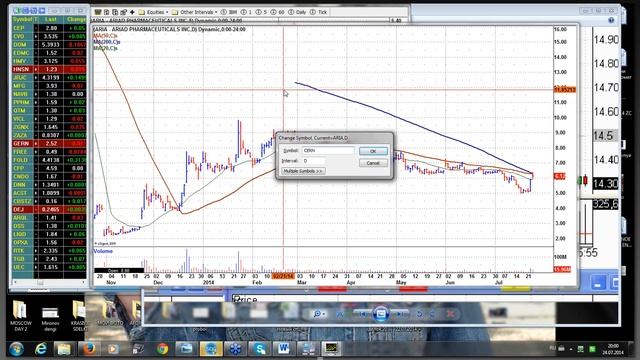Select the DOM symbol row
This screenshot has width=640, height=360.
click(x=49, y=44)
